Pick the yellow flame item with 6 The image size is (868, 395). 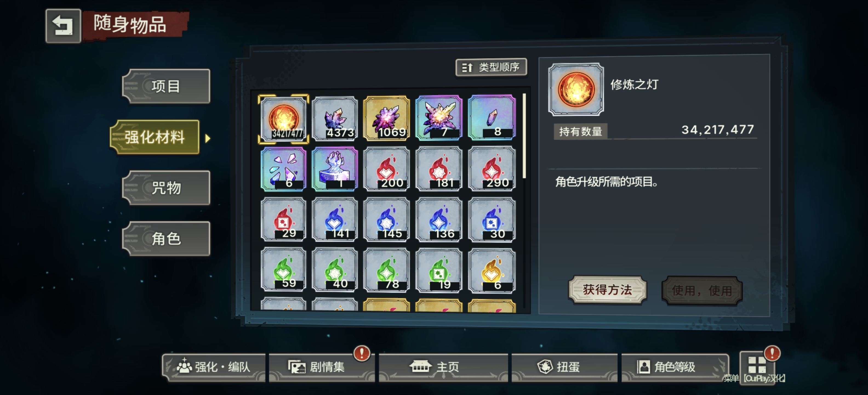tap(492, 271)
